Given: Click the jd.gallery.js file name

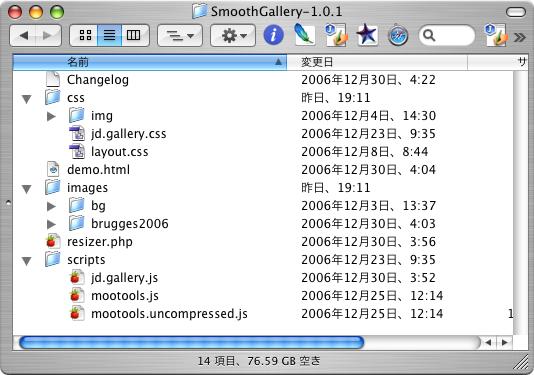Looking at the screenshot, I should [x=124, y=278].
